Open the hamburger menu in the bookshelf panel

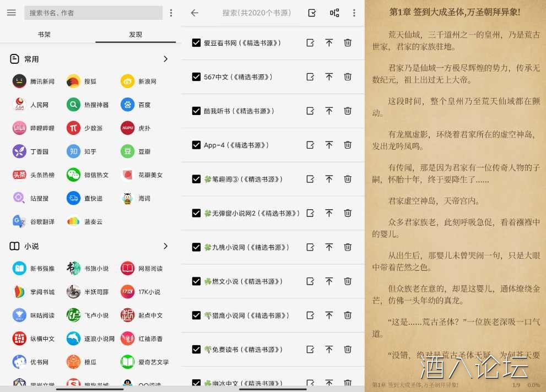click(12, 13)
